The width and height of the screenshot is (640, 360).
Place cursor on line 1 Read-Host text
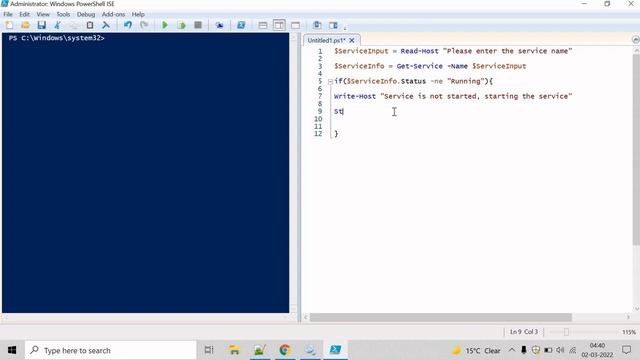[419, 51]
